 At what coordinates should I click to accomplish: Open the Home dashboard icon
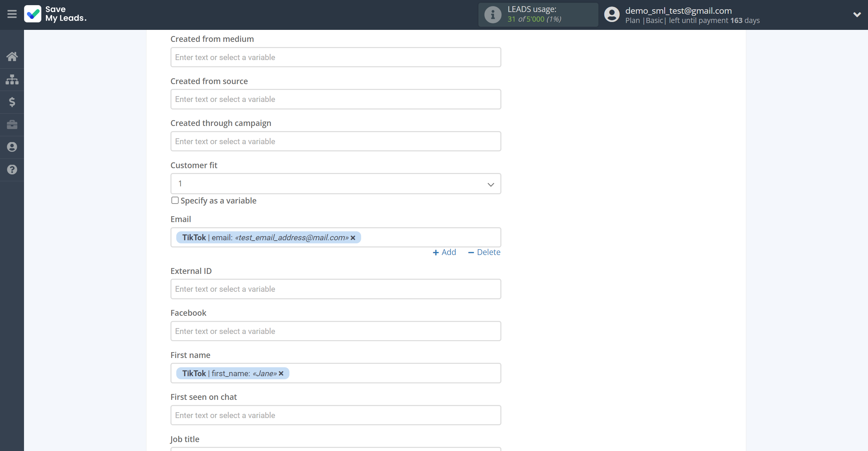click(12, 57)
